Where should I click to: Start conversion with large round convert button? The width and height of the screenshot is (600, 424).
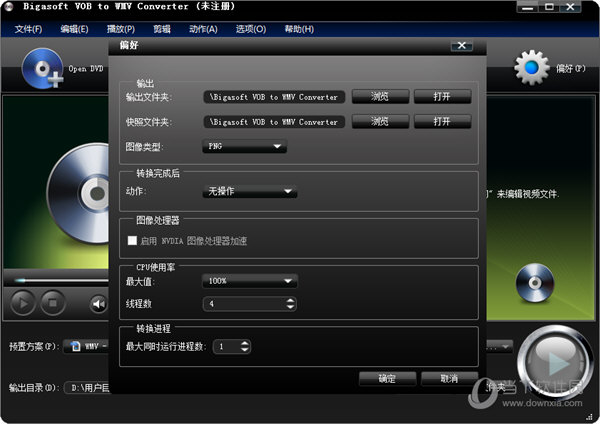pos(555,362)
